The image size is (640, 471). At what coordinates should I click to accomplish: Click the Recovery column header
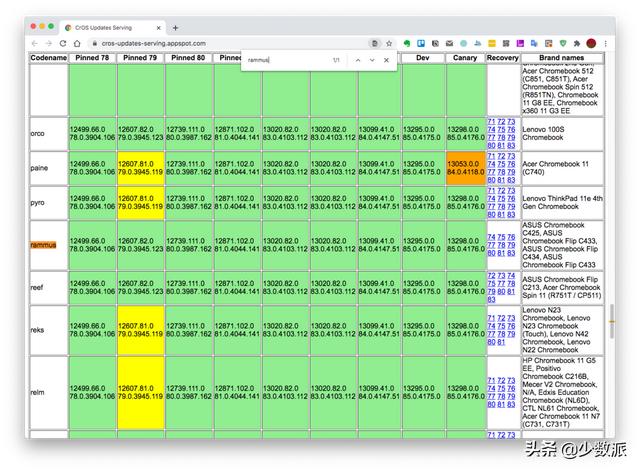point(503,58)
